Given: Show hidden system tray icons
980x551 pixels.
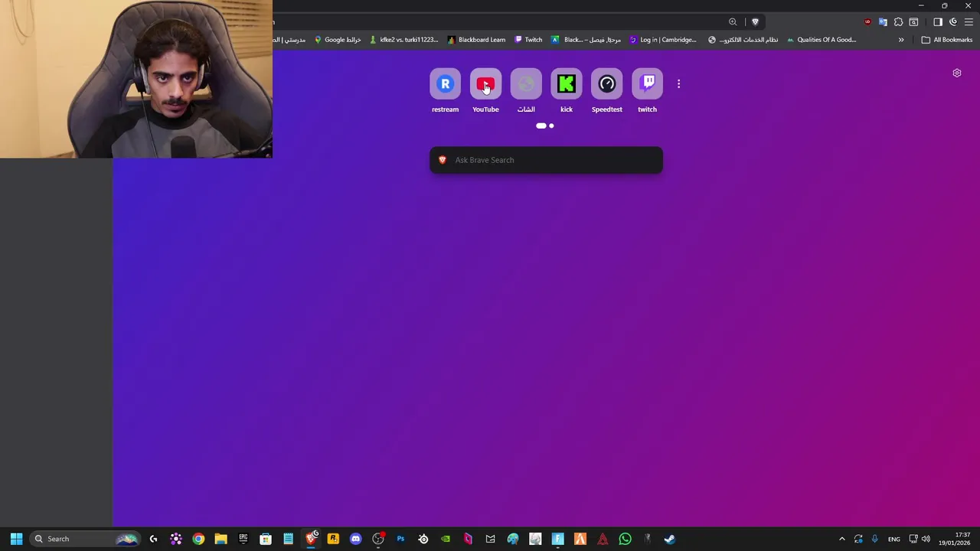Looking at the screenshot, I should click(x=842, y=539).
